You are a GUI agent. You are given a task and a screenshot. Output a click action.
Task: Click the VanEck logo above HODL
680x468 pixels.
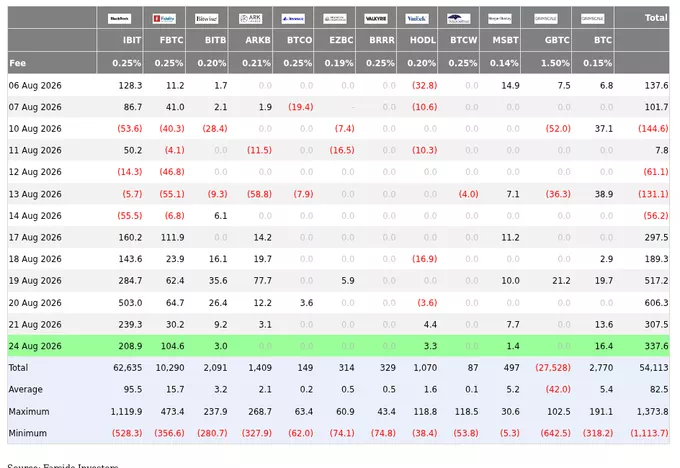[417, 19]
